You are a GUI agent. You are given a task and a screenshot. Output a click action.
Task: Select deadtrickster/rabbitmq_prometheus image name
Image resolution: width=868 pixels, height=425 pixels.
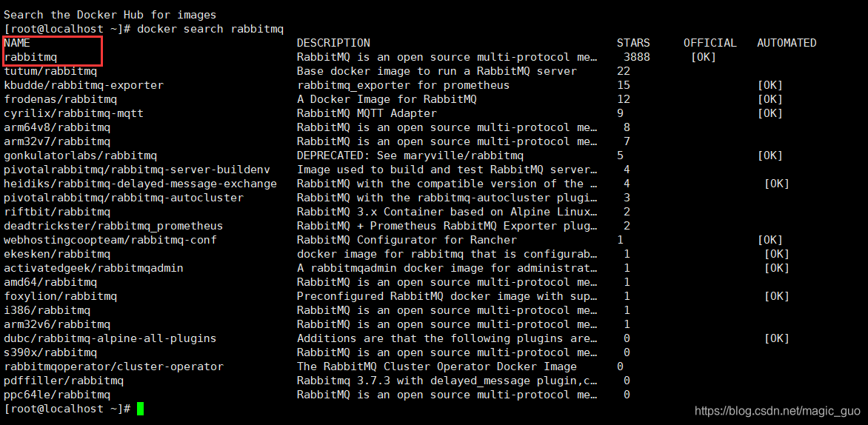click(x=113, y=226)
